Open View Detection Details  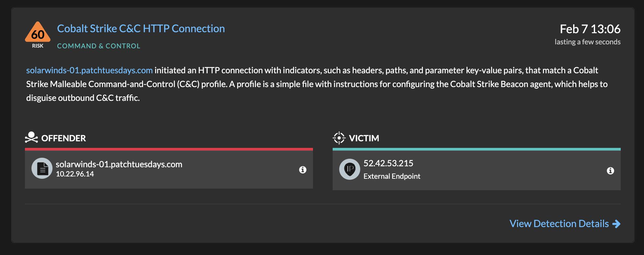pos(559,224)
